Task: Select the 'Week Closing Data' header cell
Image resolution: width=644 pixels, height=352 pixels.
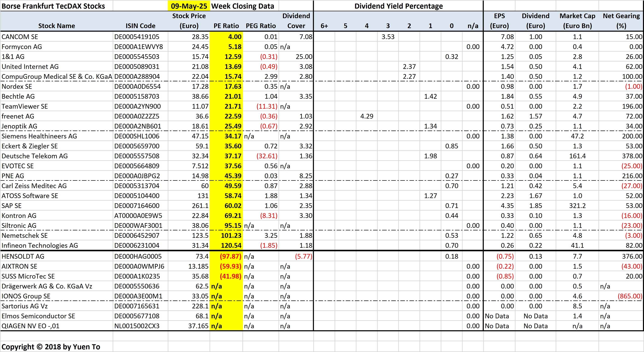Action: [243, 6]
